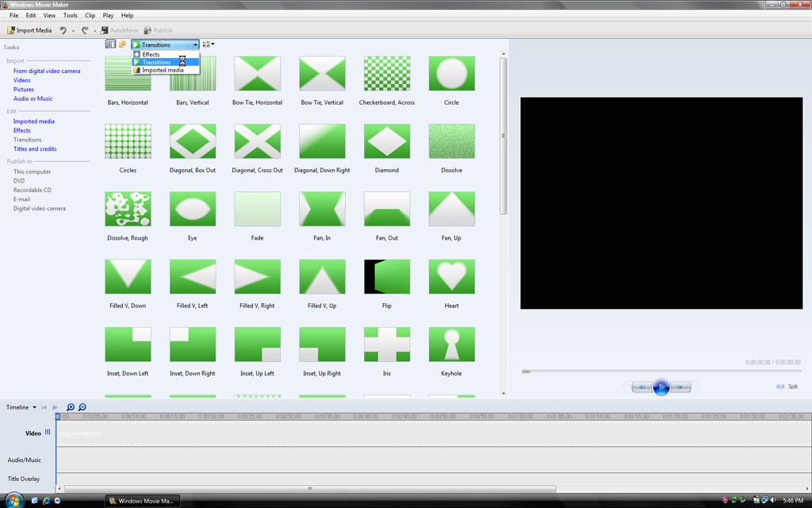812x508 pixels.
Task: Toggle the Tasks pane show/hide icon
Action: click(110, 44)
